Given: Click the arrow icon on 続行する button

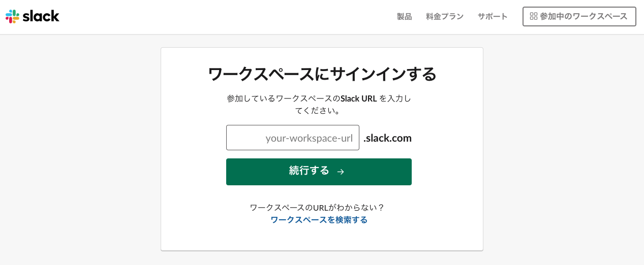Looking at the screenshot, I should click(341, 172).
